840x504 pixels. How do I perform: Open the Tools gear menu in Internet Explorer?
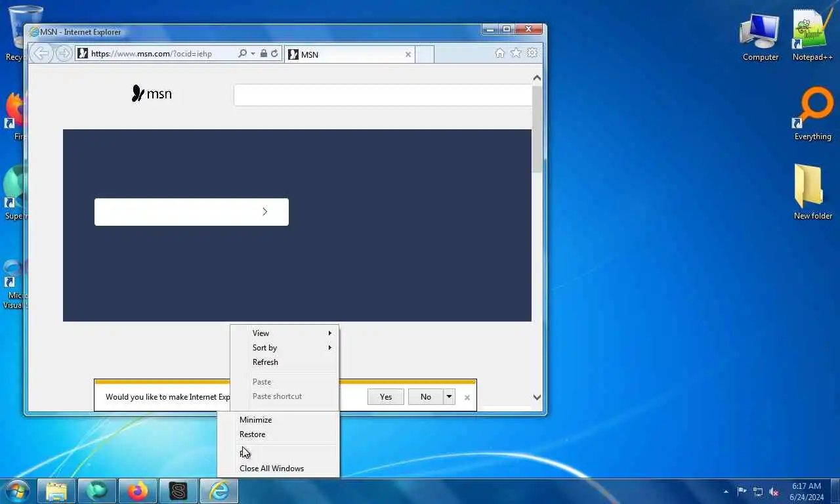point(532,53)
